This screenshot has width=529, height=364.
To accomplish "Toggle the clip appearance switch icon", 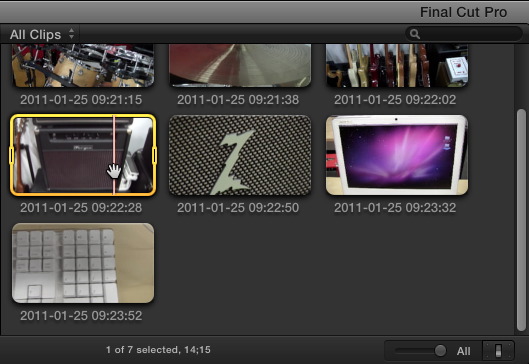I will [x=498, y=351].
